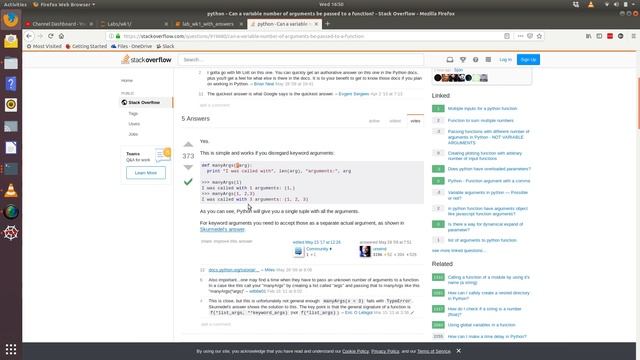The image size is (640, 360).
Task: Click 'see more linked questions'
Action: pos(458,250)
